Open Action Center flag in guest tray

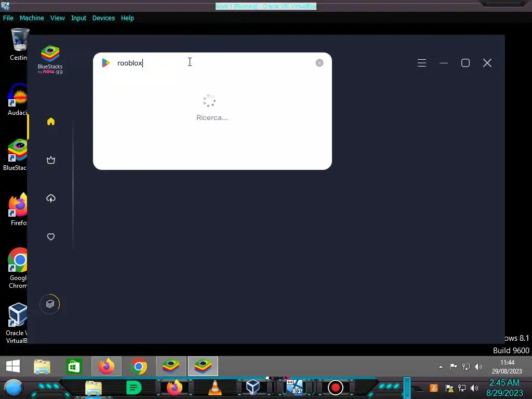pos(453,366)
